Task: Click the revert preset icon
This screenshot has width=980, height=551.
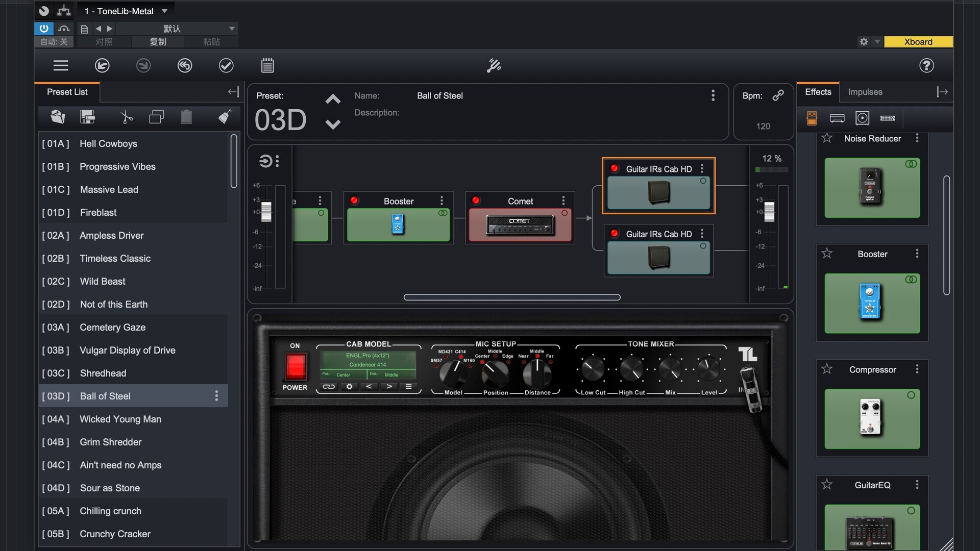Action: [x=185, y=65]
